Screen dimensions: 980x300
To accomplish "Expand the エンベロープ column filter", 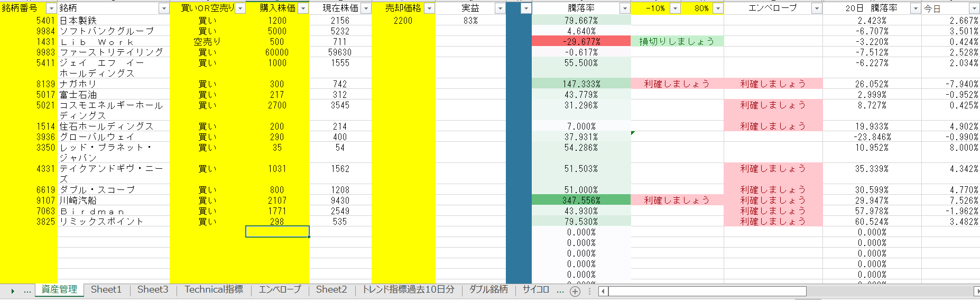I will pyautogui.click(x=817, y=8).
